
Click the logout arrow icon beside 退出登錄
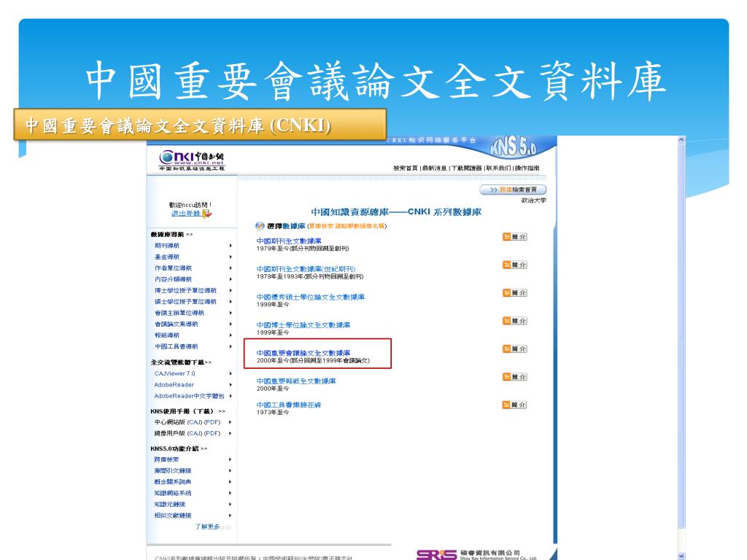click(206, 214)
